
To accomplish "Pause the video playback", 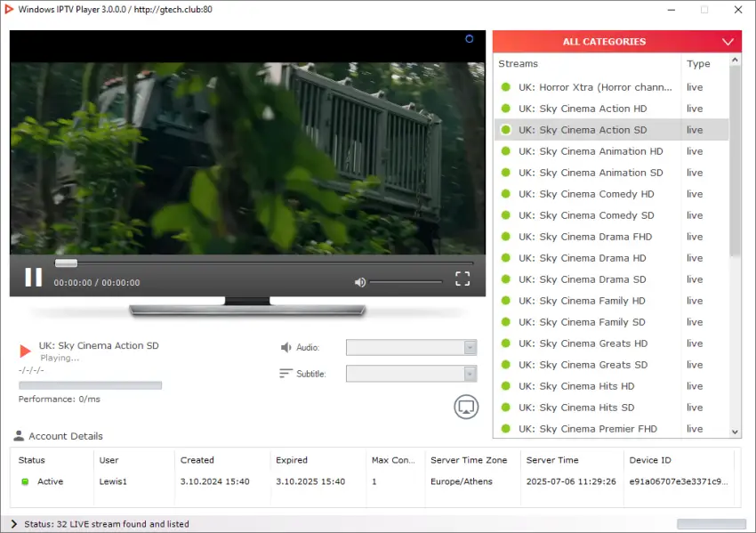I will tap(33, 278).
